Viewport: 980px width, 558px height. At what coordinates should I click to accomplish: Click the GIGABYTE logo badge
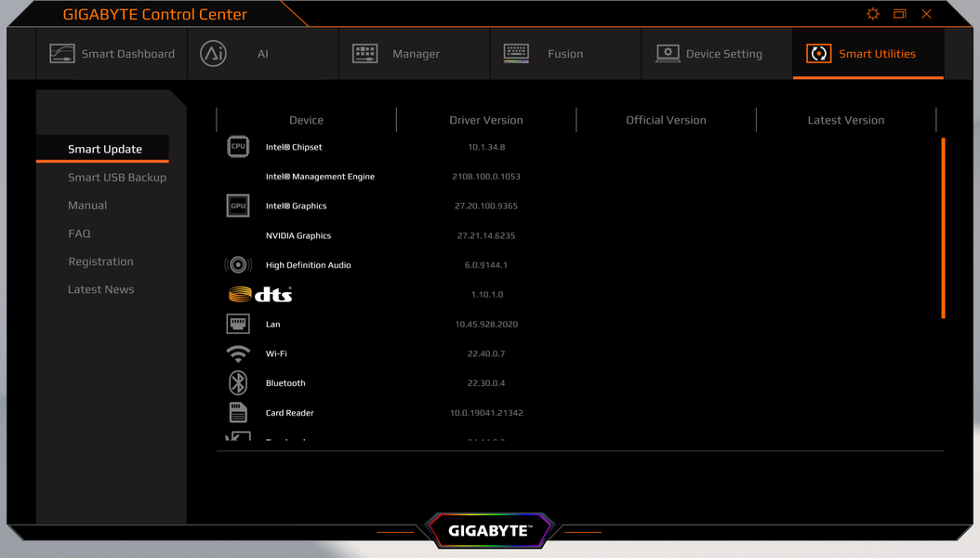489,530
